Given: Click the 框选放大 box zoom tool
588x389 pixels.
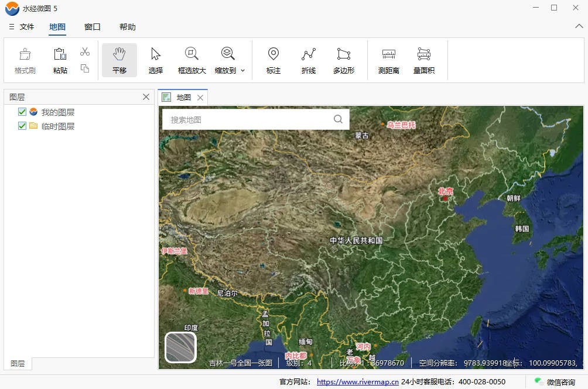Looking at the screenshot, I should pyautogui.click(x=192, y=60).
